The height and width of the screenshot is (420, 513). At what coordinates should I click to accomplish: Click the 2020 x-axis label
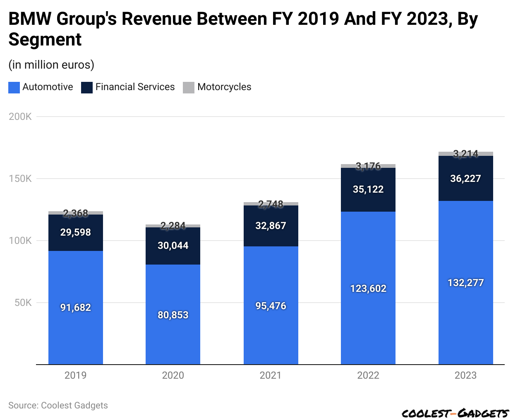pyautogui.click(x=173, y=375)
